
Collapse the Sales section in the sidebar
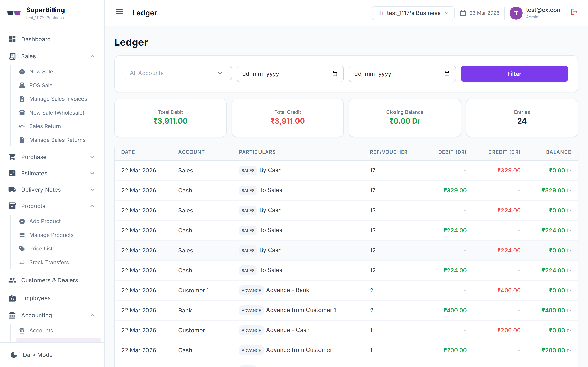[92, 56]
